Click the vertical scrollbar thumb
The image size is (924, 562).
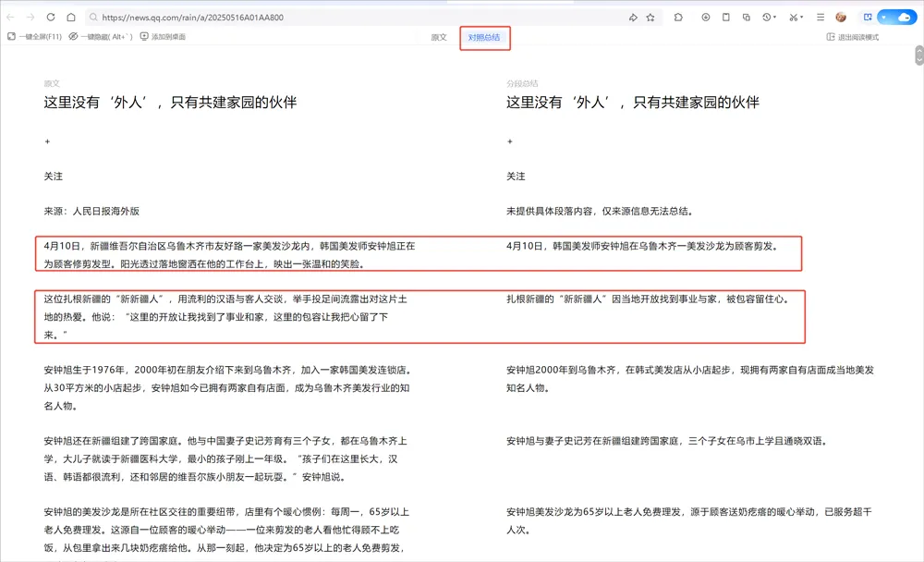point(919,55)
